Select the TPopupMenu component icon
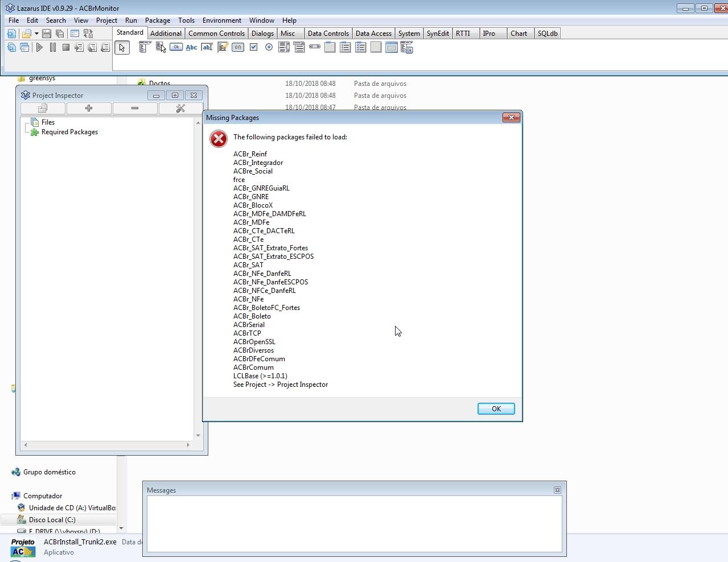 161,48
